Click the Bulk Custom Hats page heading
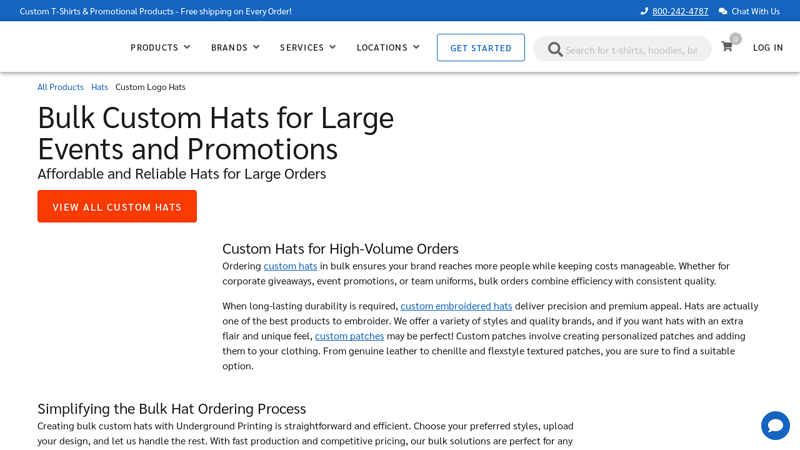 tap(215, 133)
